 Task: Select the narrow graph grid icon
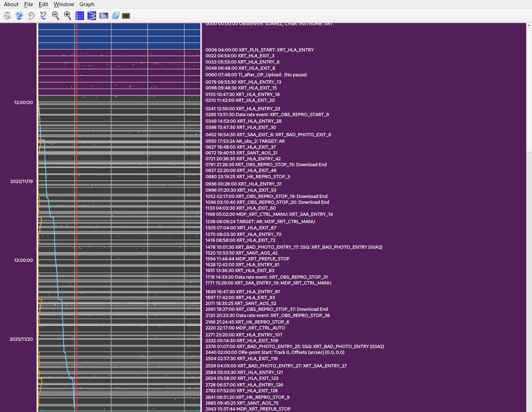[x=80, y=16]
